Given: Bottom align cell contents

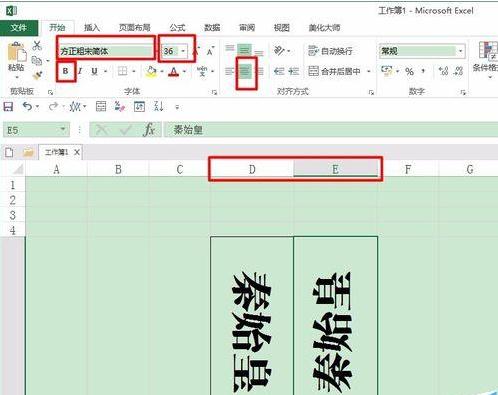Looking at the screenshot, I should pos(259,52).
